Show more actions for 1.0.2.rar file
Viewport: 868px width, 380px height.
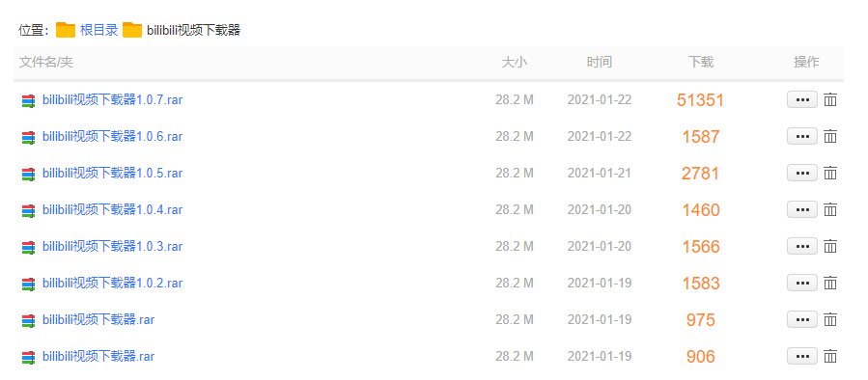tap(802, 284)
